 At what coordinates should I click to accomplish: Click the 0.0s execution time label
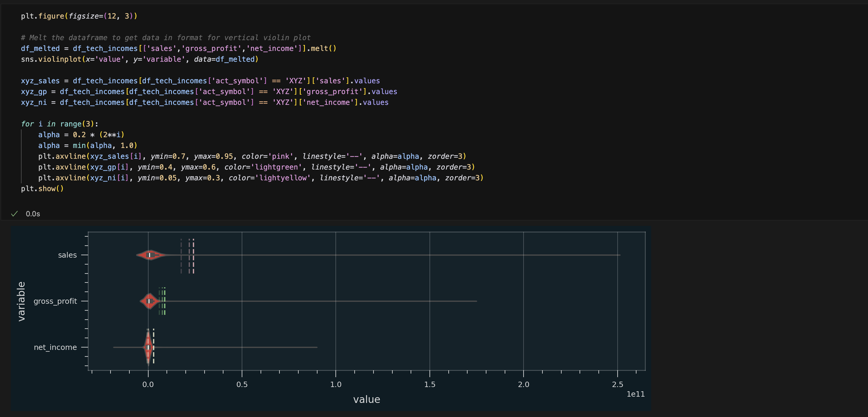click(33, 214)
